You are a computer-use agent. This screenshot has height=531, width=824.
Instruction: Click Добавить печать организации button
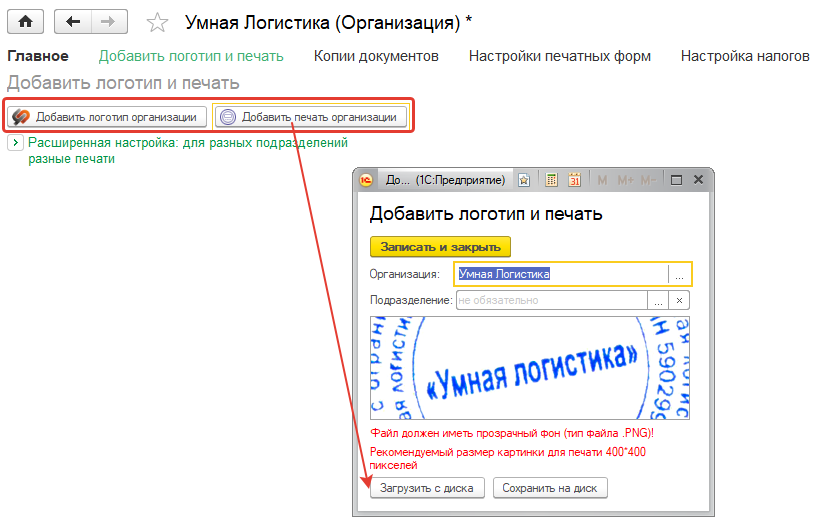[311, 117]
